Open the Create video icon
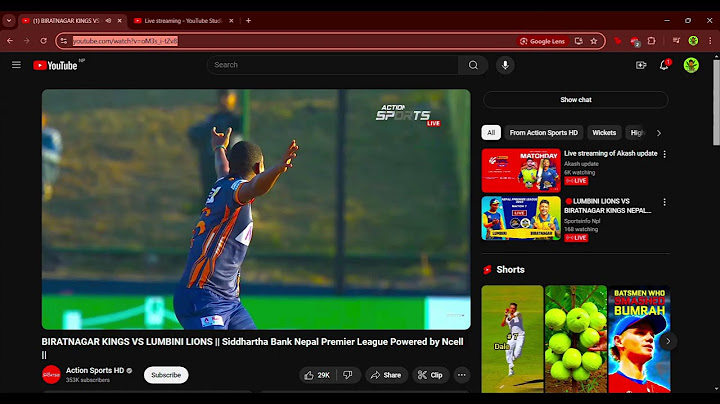Screen dimensions: 720x404 (641, 65)
